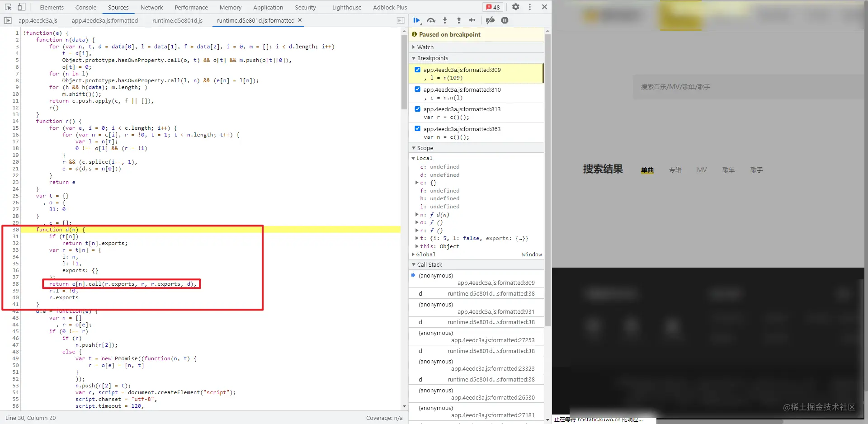Select top anonymous frame at formatted:809
This screenshot has width=868, height=424.
476,279
